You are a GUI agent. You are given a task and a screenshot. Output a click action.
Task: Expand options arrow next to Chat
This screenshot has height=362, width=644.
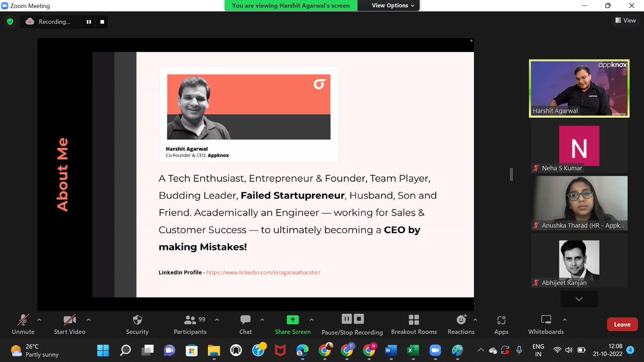point(262,320)
